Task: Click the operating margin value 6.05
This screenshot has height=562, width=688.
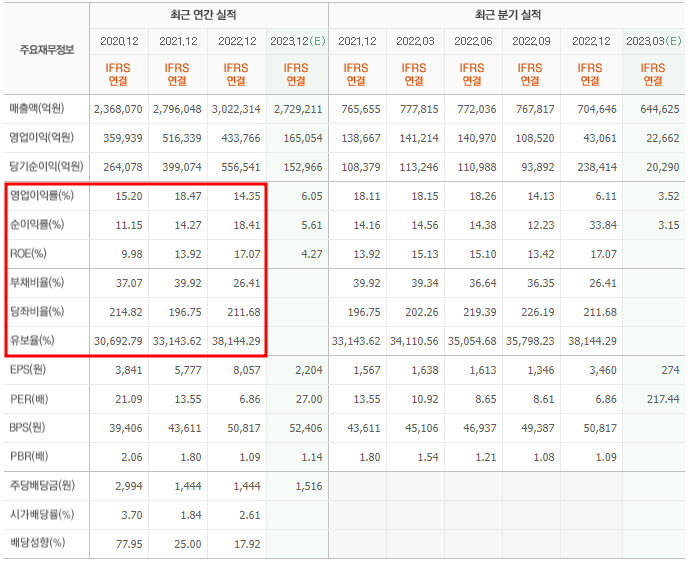Action: coord(312,196)
